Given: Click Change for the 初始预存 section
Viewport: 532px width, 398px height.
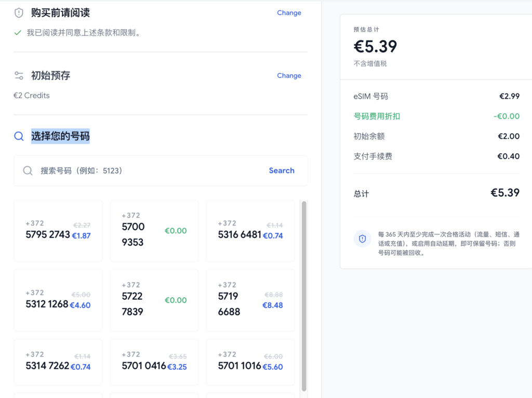Looking at the screenshot, I should pyautogui.click(x=289, y=76).
